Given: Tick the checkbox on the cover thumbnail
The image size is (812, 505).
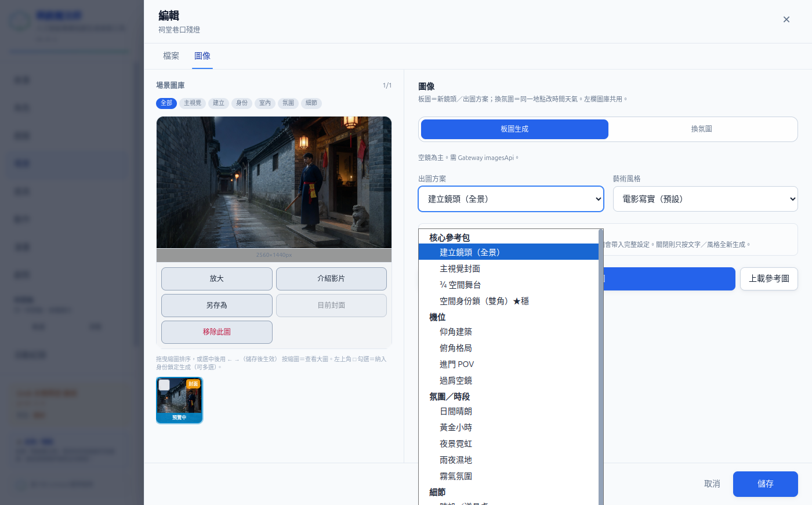Looking at the screenshot, I should (165, 385).
